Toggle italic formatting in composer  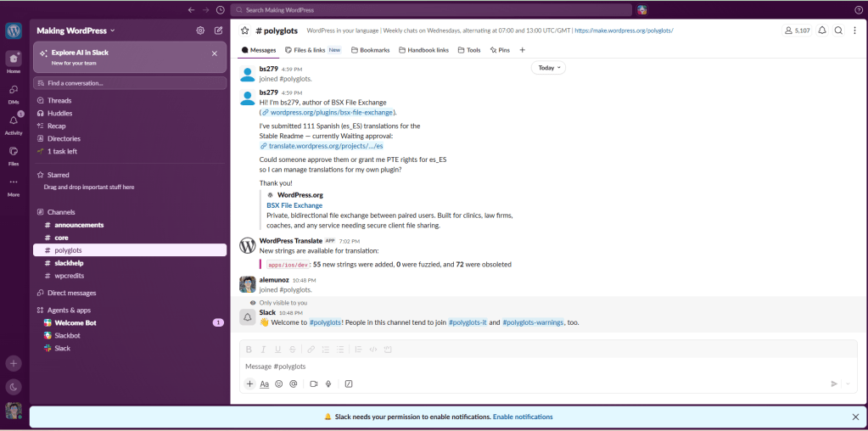click(x=264, y=349)
